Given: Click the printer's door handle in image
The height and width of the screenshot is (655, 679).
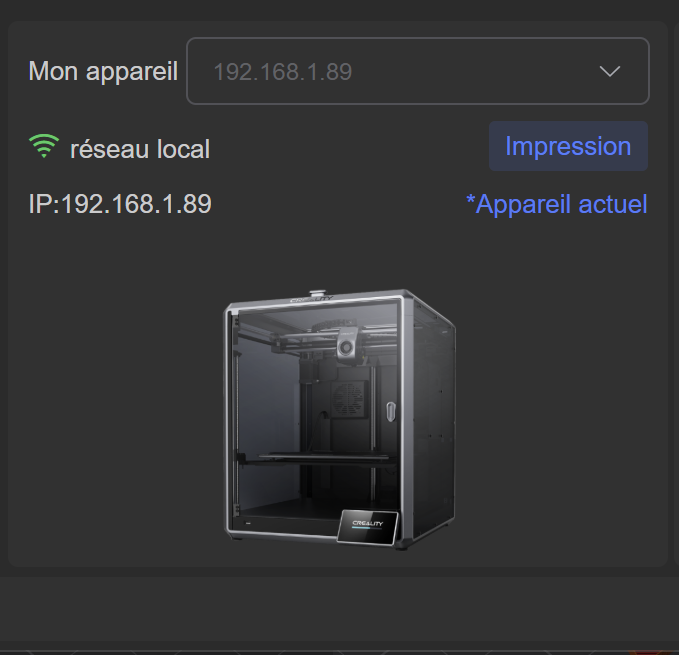Looking at the screenshot, I should point(391,411).
